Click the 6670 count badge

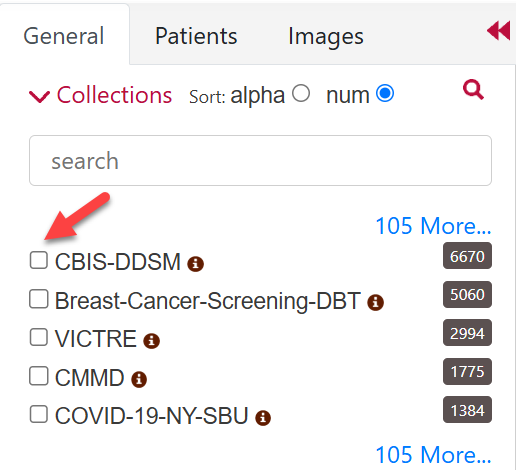point(467,256)
